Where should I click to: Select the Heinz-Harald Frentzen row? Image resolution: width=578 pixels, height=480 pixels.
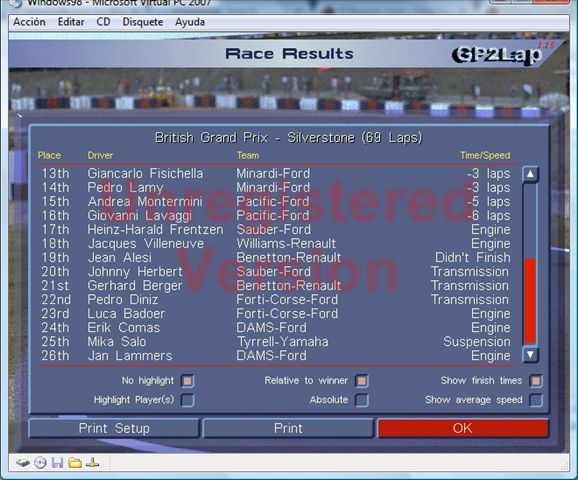(x=276, y=230)
